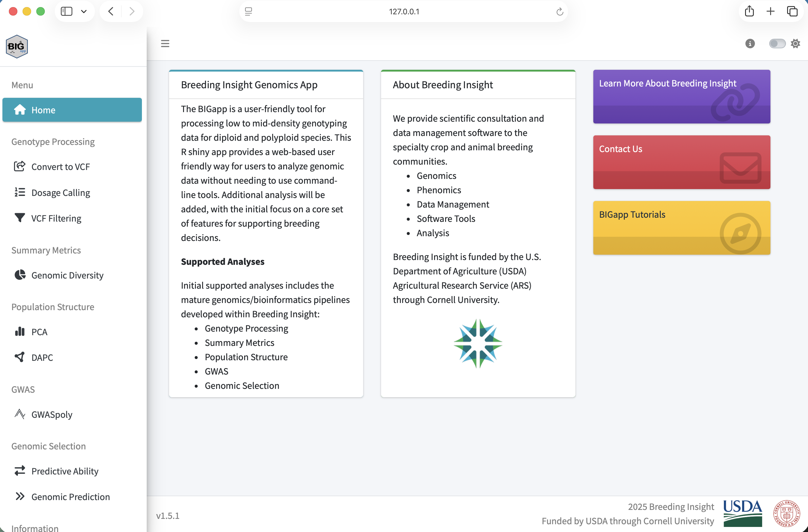Click the browser address bar 127.0.0.1
Screen dimensions: 808x532
(404, 11)
